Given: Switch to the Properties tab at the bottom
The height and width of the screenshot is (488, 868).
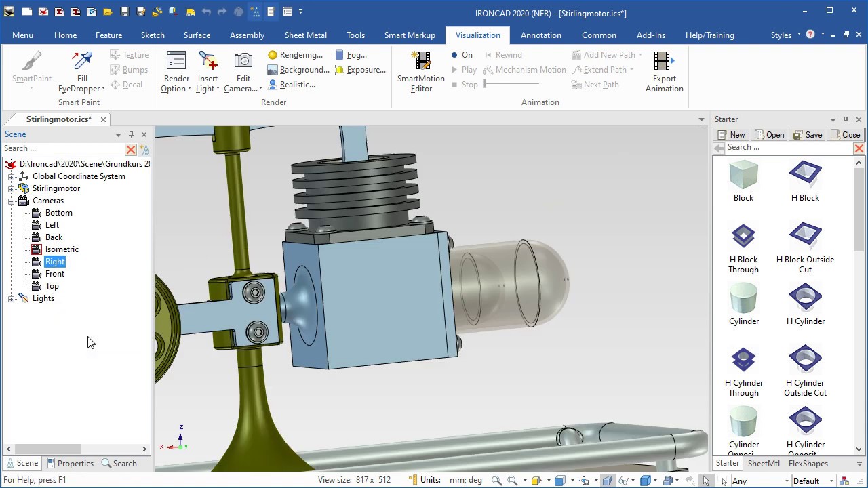Looking at the screenshot, I should click(x=70, y=464).
